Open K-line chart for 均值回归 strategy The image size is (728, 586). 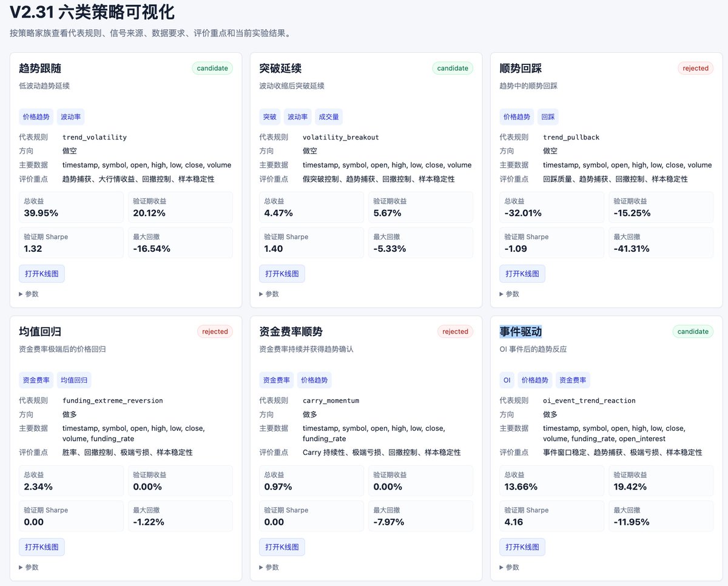click(42, 547)
